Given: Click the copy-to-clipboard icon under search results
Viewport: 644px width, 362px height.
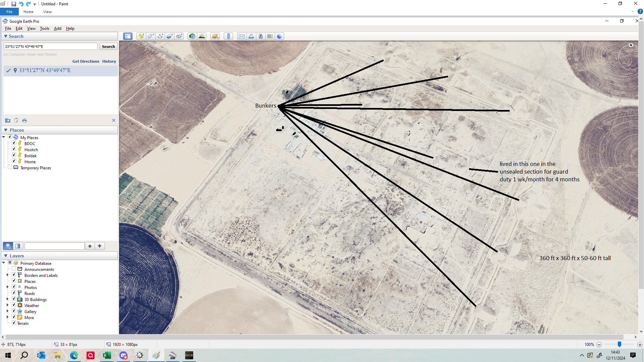Looking at the screenshot, I should click(16, 120).
